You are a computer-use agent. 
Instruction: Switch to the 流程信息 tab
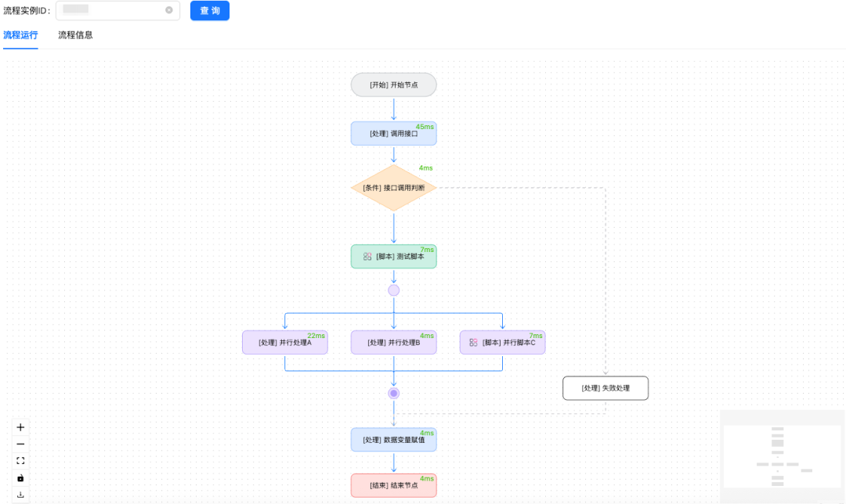(x=75, y=35)
